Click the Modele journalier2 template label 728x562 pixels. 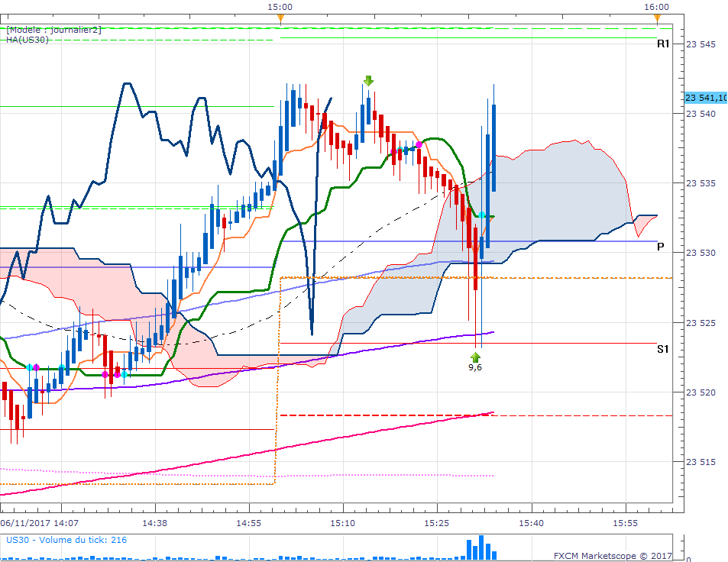tap(53, 30)
